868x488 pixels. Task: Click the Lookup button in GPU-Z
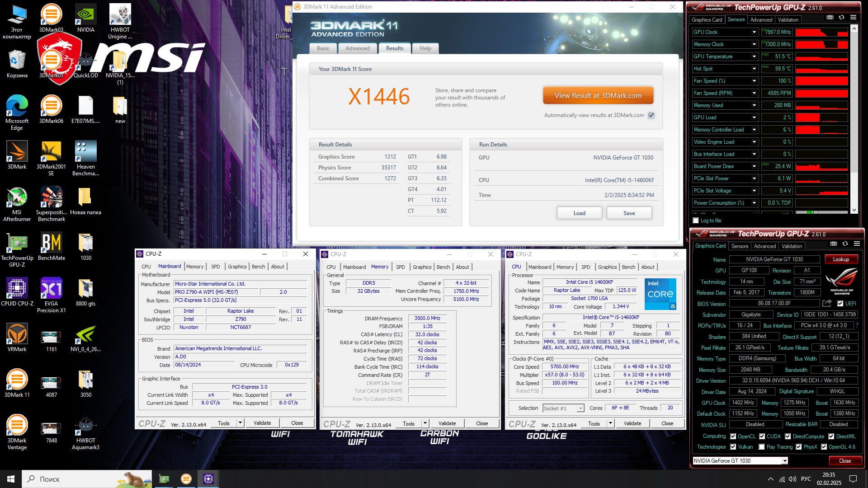[841, 259]
